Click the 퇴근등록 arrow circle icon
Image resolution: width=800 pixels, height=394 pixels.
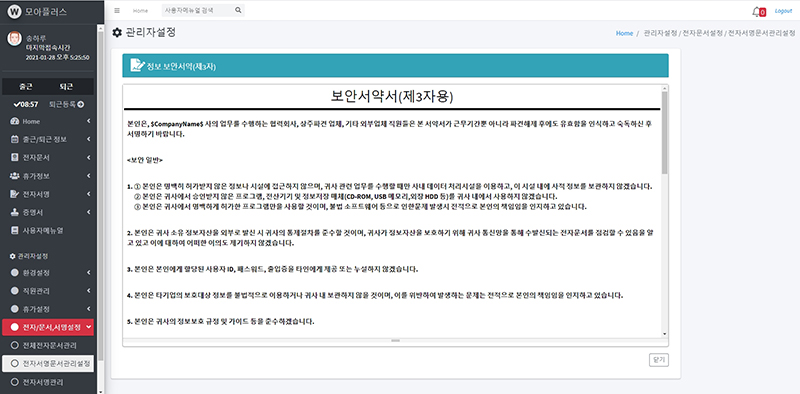point(81,104)
